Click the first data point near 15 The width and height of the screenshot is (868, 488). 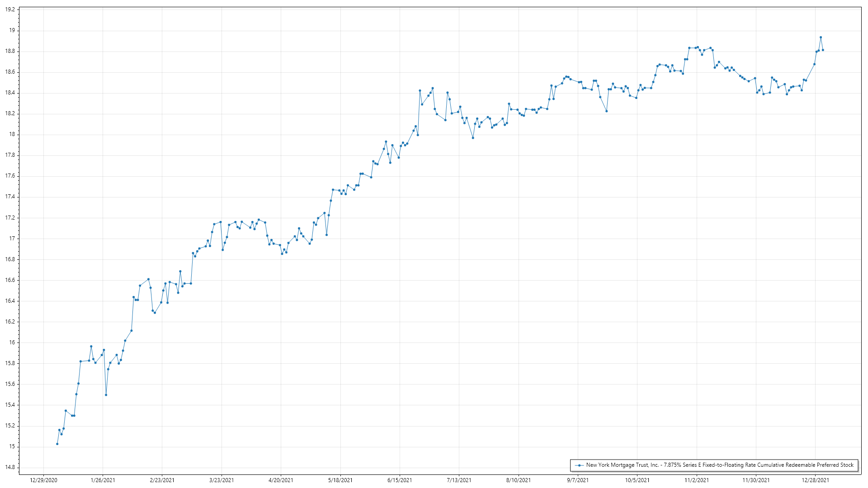(x=57, y=444)
